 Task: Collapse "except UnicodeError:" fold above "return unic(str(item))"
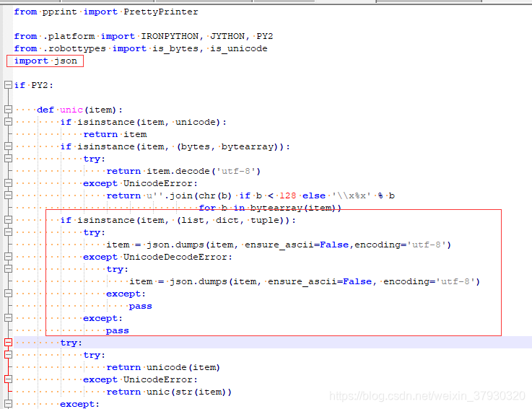8,379
